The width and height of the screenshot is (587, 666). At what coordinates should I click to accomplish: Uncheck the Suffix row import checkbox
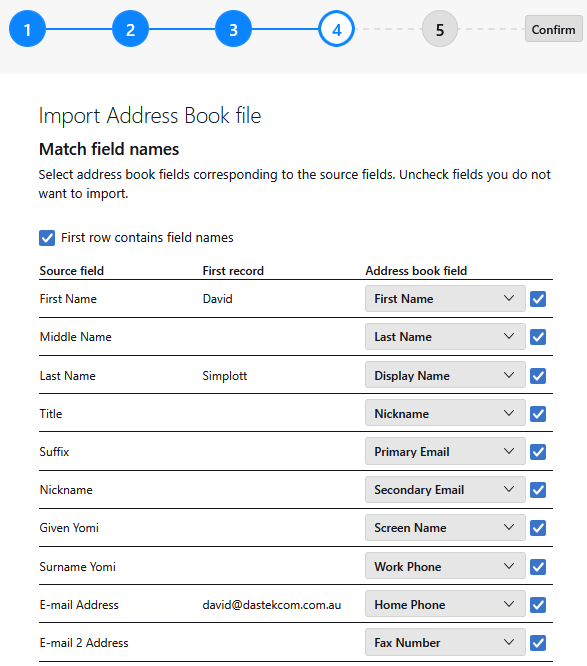(538, 452)
